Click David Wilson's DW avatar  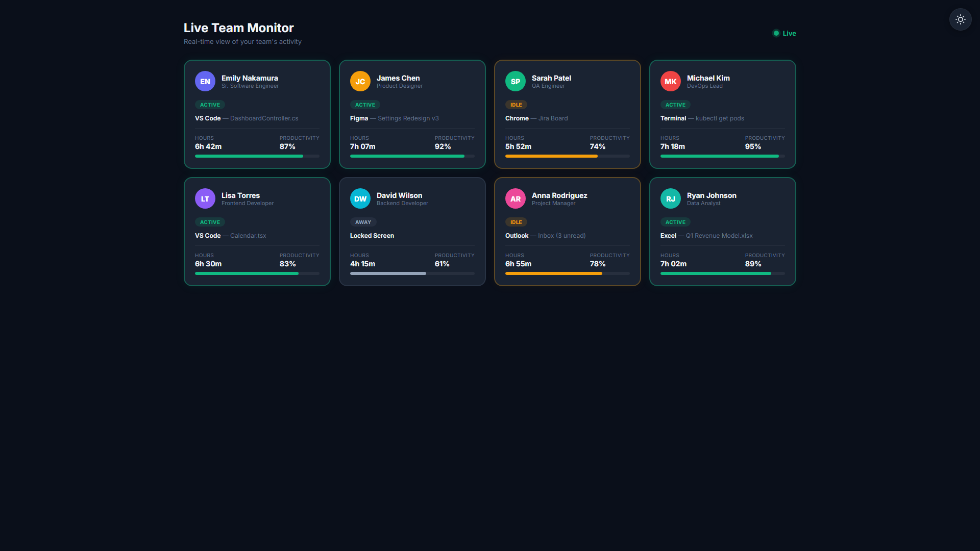[360, 198]
